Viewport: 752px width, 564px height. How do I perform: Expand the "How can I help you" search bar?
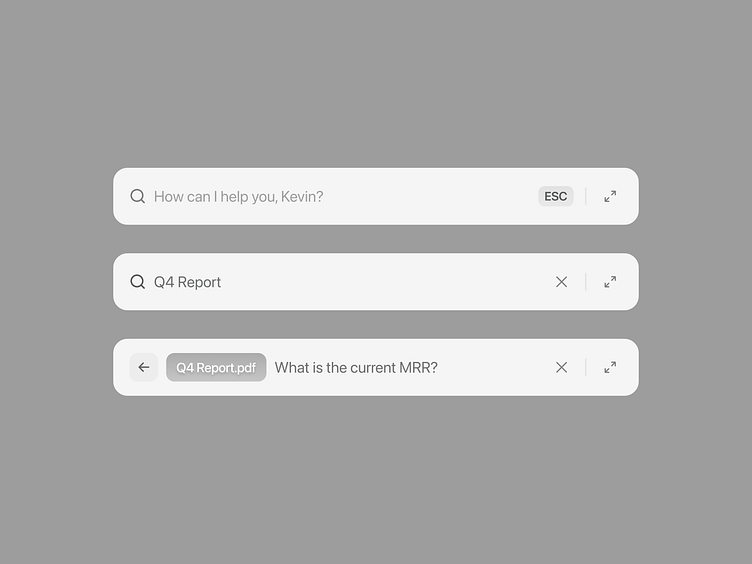610,196
